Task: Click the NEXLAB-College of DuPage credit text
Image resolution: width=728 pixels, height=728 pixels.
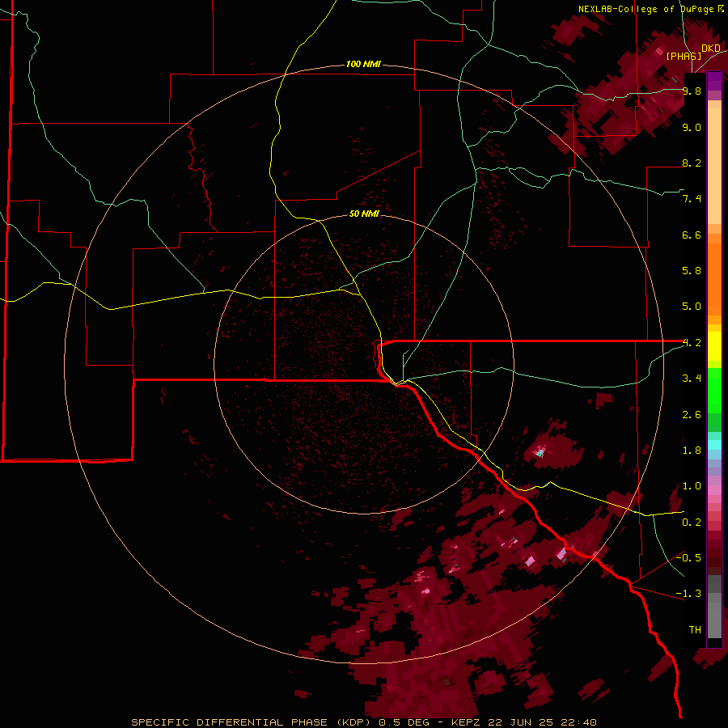Action: pyautogui.click(x=646, y=9)
